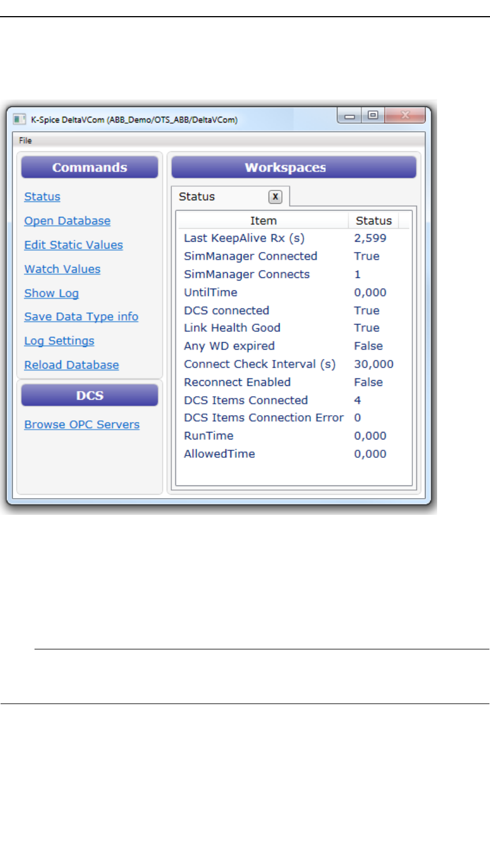Open the Open Database link
490x868 pixels.
67,221
